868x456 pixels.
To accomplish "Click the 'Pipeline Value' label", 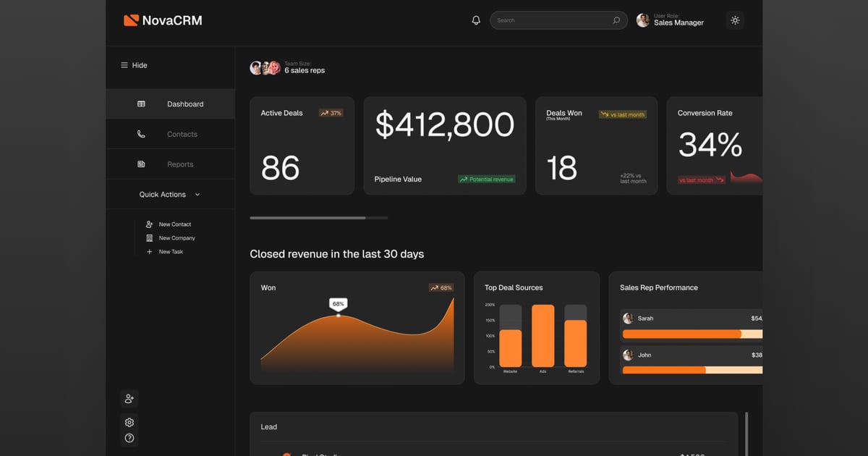I will [398, 179].
